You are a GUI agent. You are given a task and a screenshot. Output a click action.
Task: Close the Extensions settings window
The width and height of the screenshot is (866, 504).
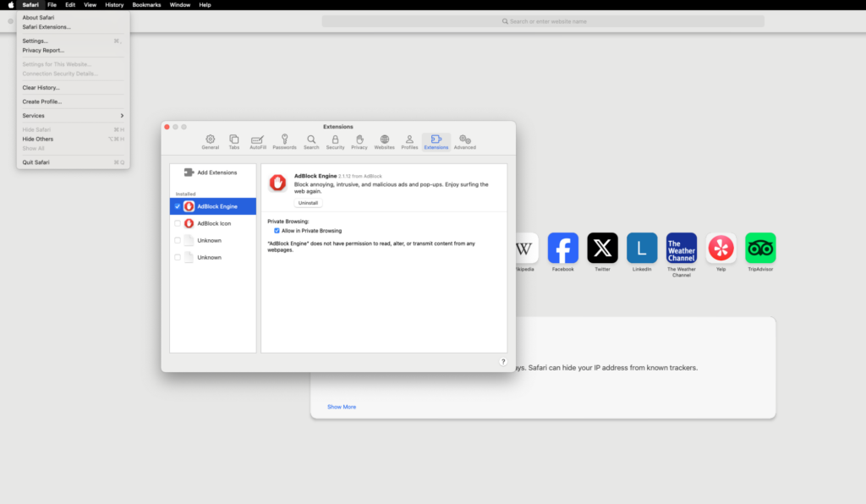pos(167,127)
